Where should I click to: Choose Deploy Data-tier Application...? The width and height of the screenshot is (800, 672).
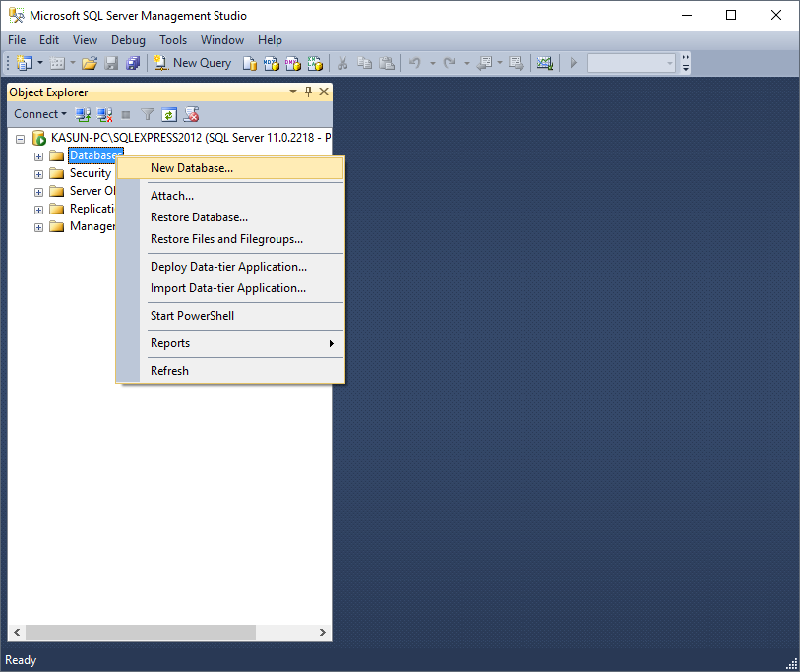pos(230,267)
